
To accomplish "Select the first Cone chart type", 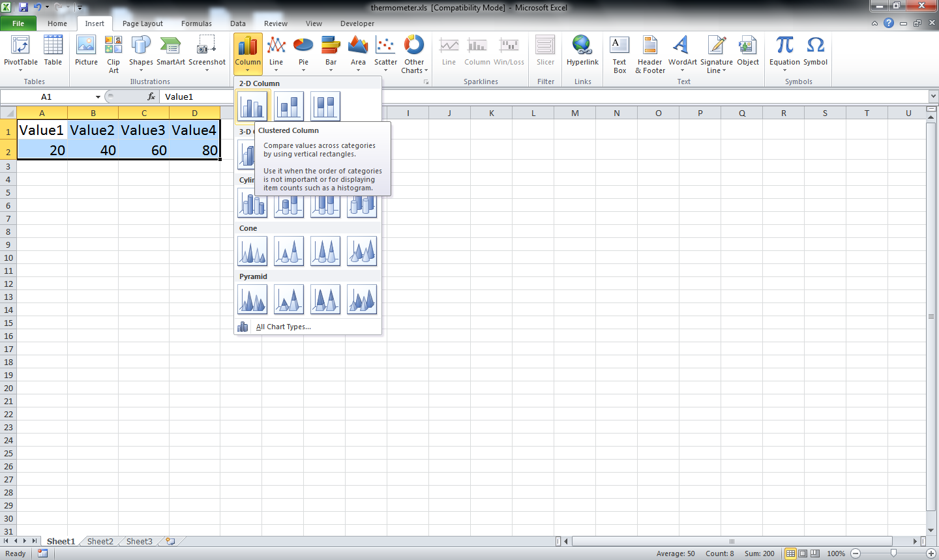I will [x=252, y=251].
